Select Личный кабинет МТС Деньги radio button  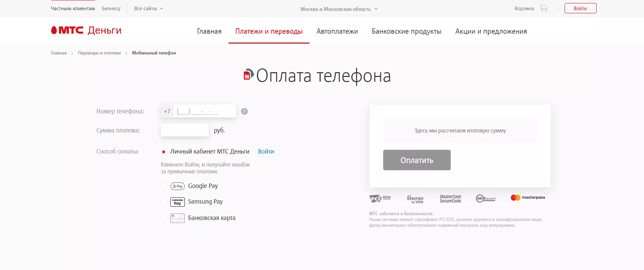click(x=164, y=152)
